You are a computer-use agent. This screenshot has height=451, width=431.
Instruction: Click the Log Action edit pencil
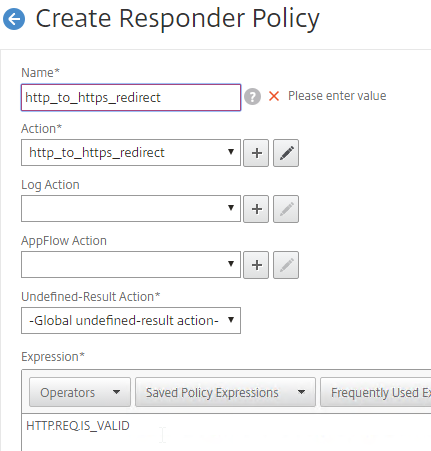point(286,209)
